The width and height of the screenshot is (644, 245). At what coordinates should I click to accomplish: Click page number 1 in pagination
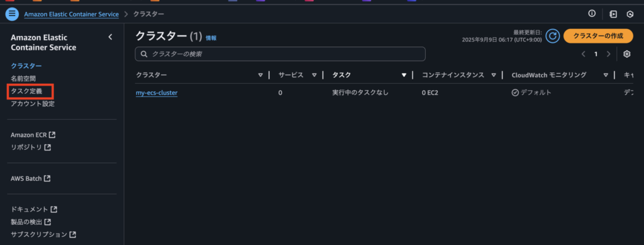point(596,54)
